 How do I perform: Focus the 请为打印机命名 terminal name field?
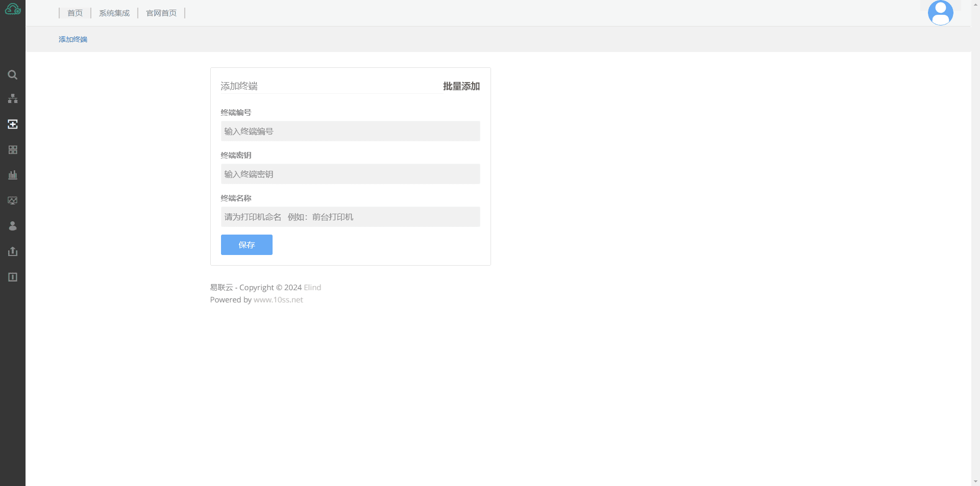tap(351, 217)
